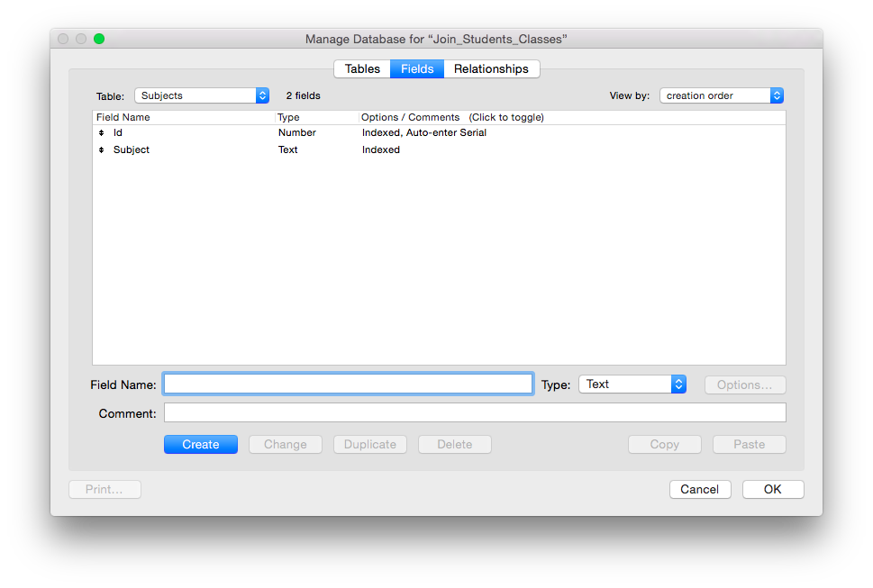Select the Subject field row
Viewport: 873px width, 588px height.
coord(439,150)
